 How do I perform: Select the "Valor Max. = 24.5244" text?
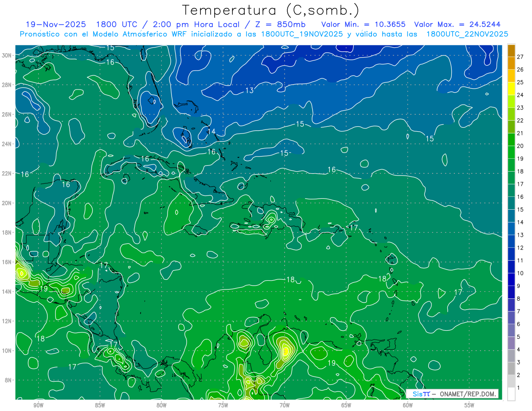458,24
